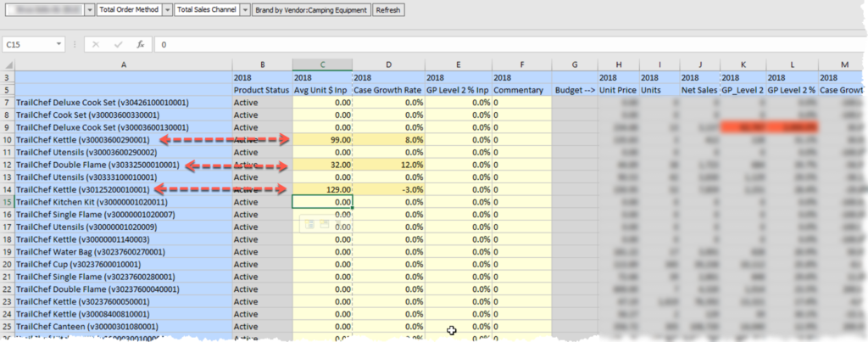Select column A header
Viewport: 868px width, 342px height.
click(x=124, y=64)
